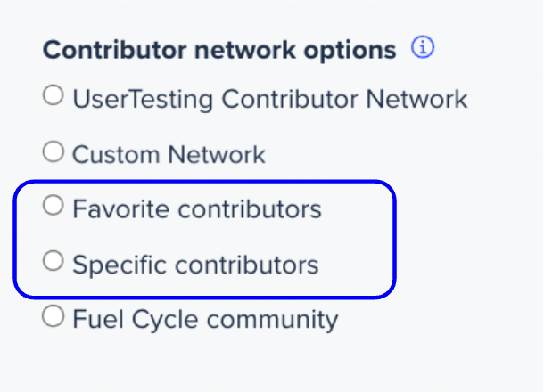The width and height of the screenshot is (544, 392).
Task: Click the Custom Network label text
Action: [169, 154]
